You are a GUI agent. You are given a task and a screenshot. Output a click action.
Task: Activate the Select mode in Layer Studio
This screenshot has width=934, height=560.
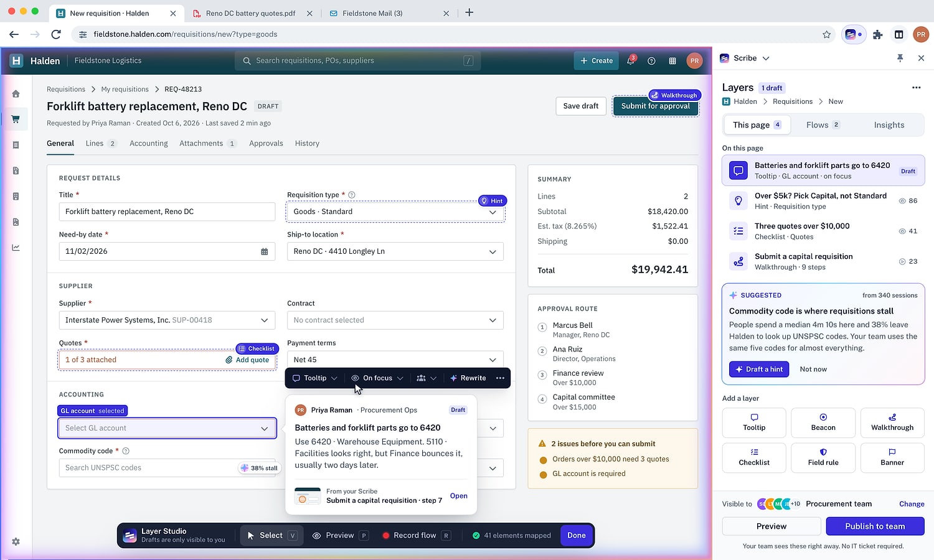(271, 536)
